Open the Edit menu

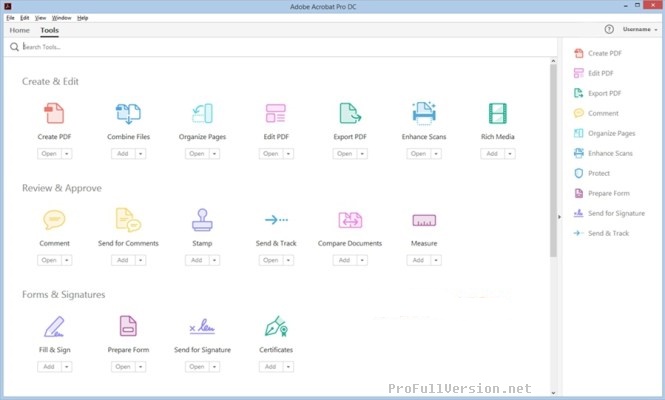(x=25, y=18)
